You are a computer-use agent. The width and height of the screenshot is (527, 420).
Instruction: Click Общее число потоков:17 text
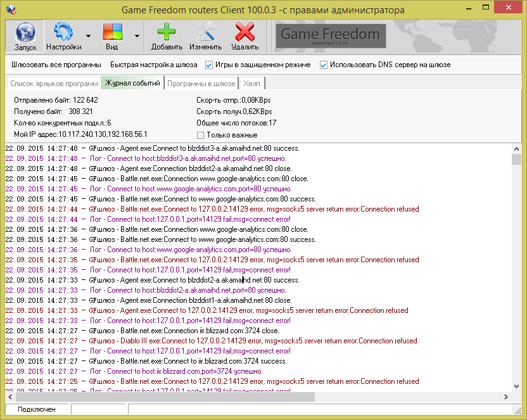coord(236,123)
